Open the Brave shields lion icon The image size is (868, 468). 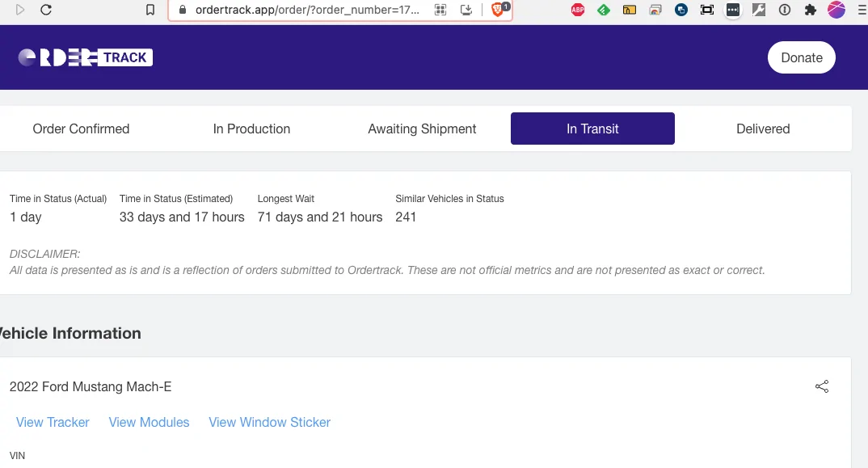498,10
